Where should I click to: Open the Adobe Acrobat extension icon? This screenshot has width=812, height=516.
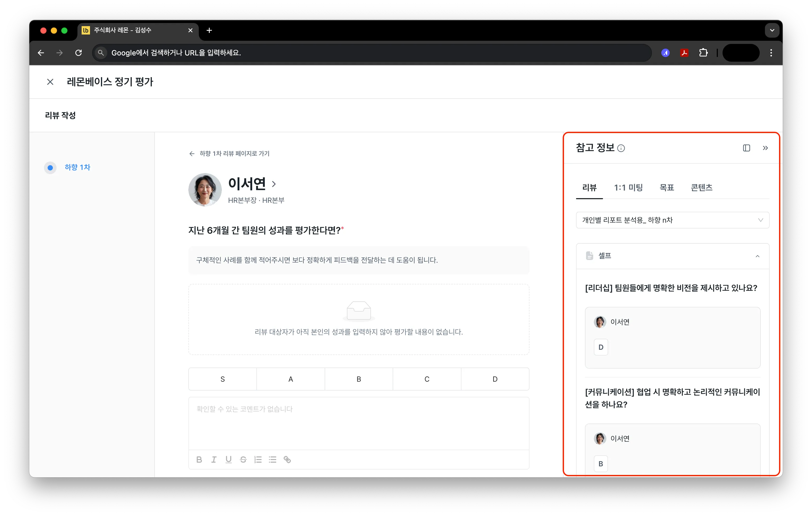click(684, 53)
